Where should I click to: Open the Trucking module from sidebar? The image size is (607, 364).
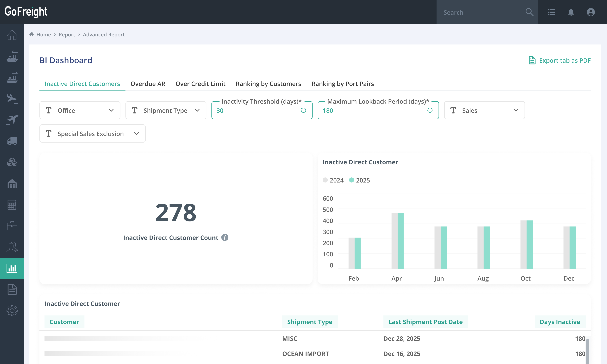coord(12,141)
